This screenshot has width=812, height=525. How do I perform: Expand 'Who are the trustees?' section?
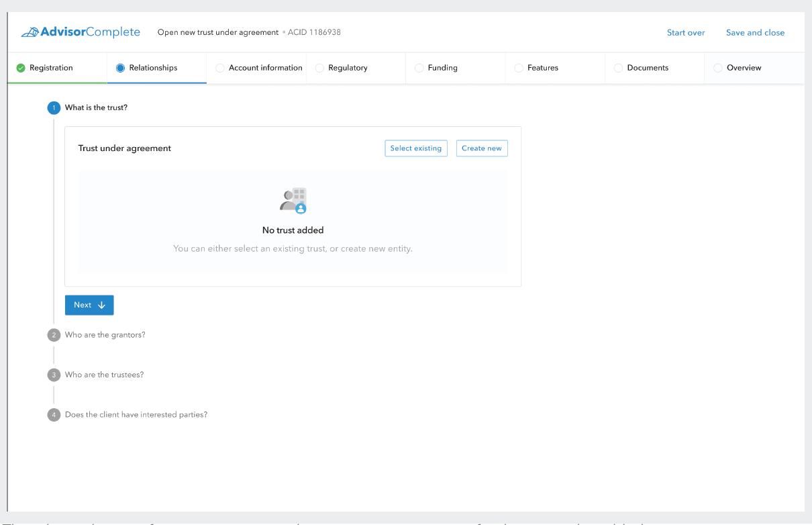(104, 375)
